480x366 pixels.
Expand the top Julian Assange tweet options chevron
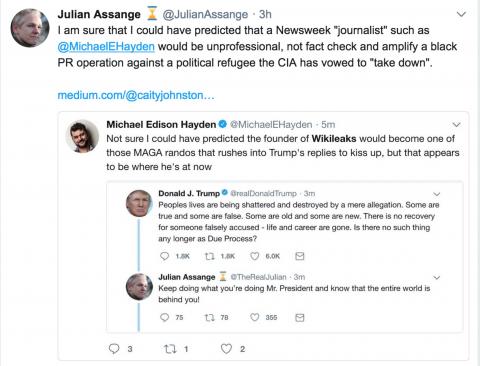click(x=461, y=14)
